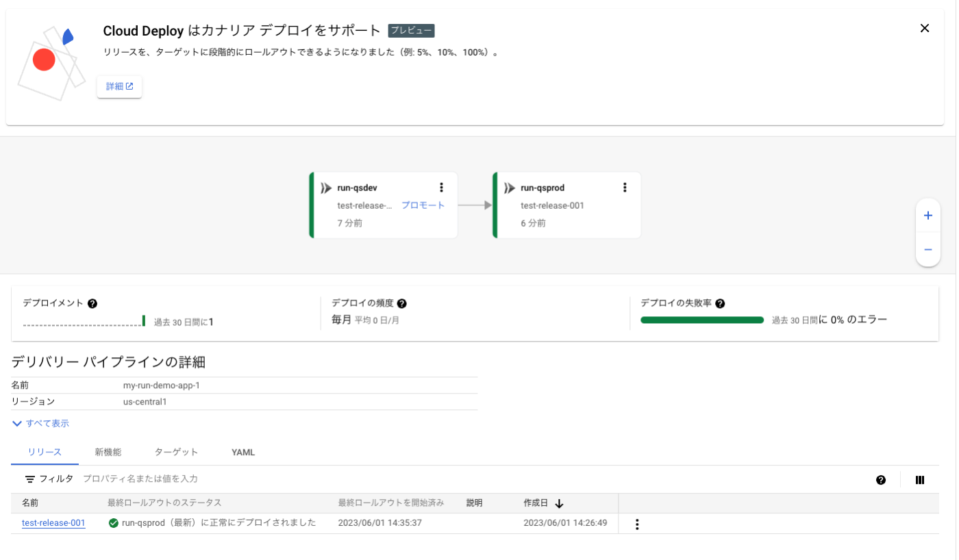Open row actions menu for test-release-001
This screenshot has width=959, height=560.
(x=637, y=524)
